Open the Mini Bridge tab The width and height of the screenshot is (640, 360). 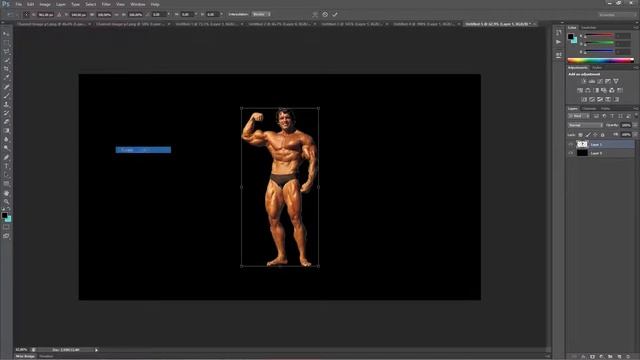tap(25, 356)
